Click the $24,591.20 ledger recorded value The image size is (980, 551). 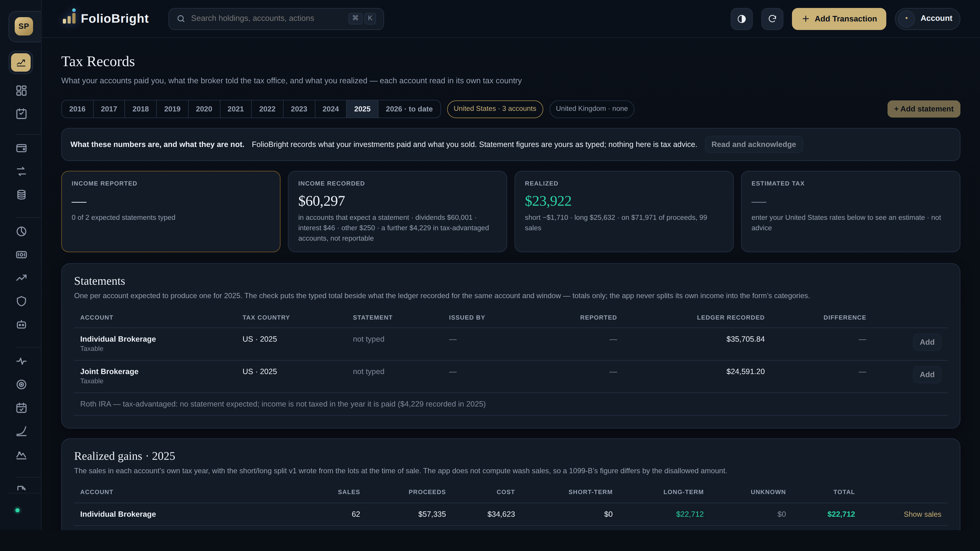(745, 372)
